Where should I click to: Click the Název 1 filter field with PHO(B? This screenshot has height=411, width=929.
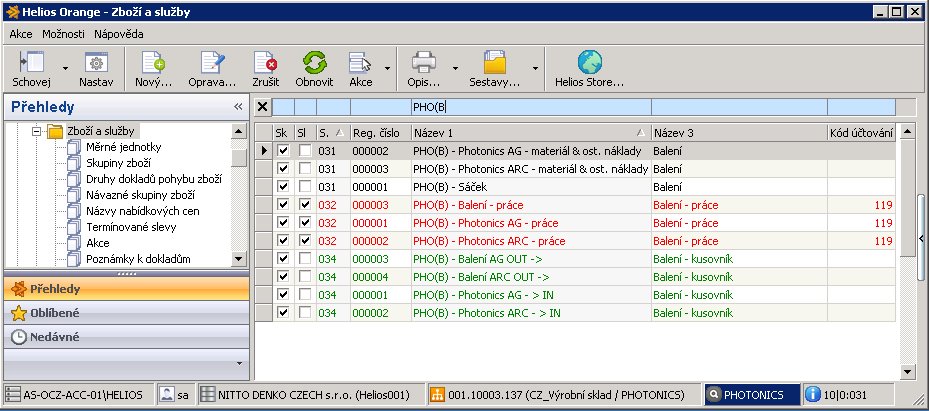pyautogui.click(x=531, y=107)
